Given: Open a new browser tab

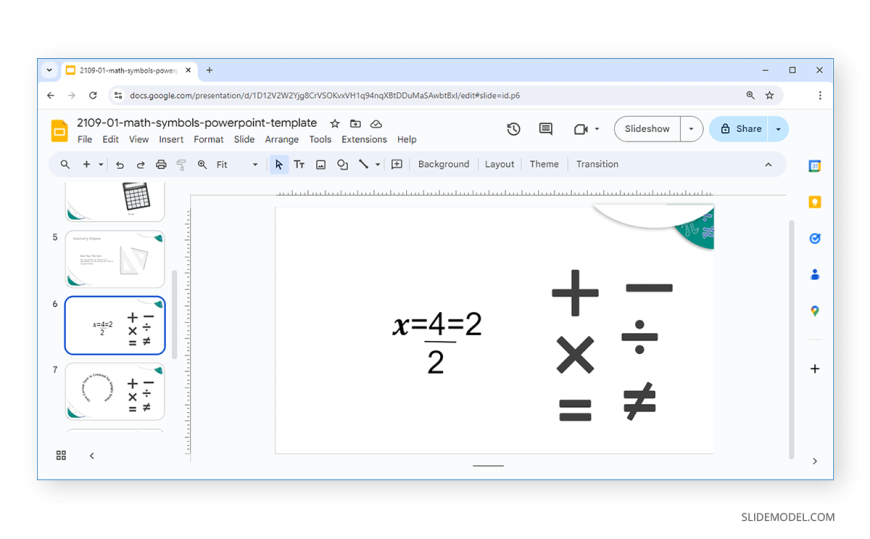Looking at the screenshot, I should (209, 70).
